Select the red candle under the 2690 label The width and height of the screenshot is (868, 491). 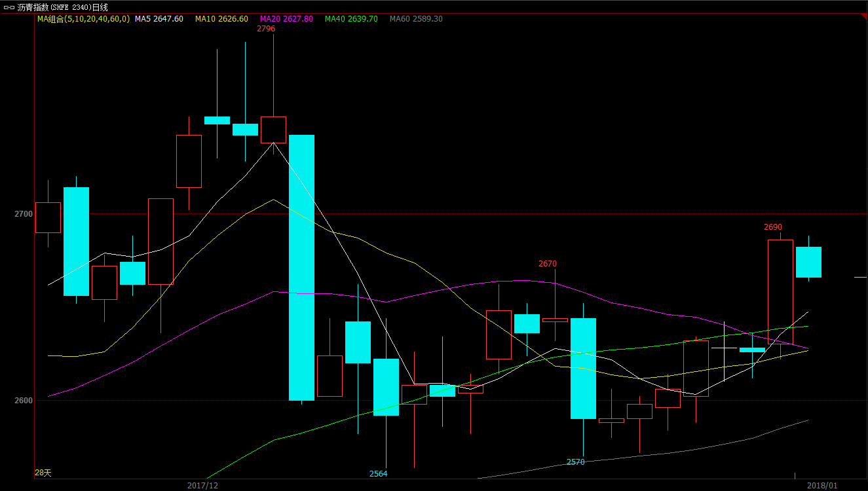tap(780, 292)
